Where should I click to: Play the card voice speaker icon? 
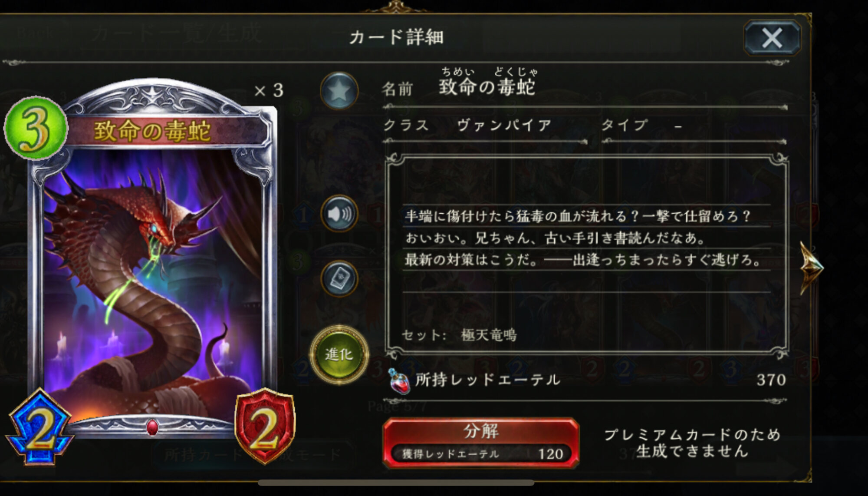(339, 213)
